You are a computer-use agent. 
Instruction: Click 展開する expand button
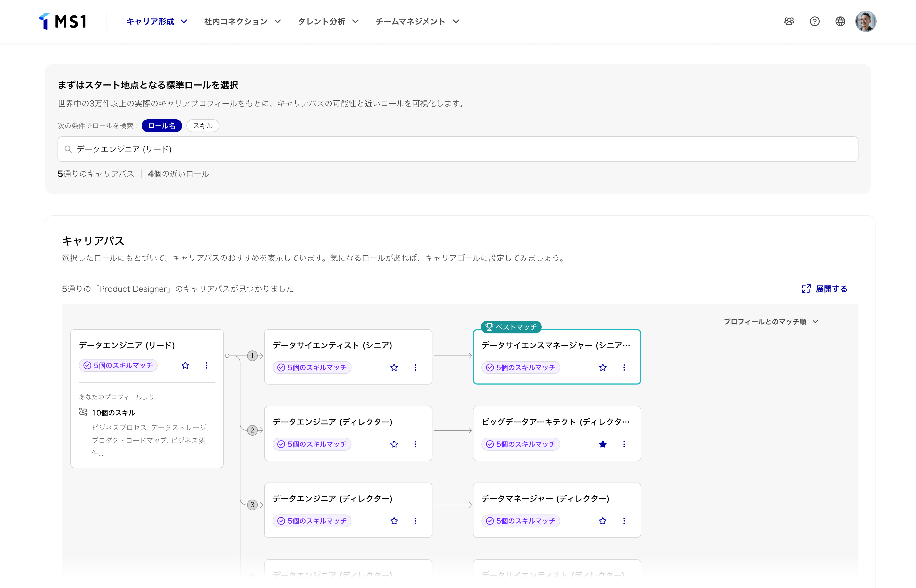(x=824, y=289)
